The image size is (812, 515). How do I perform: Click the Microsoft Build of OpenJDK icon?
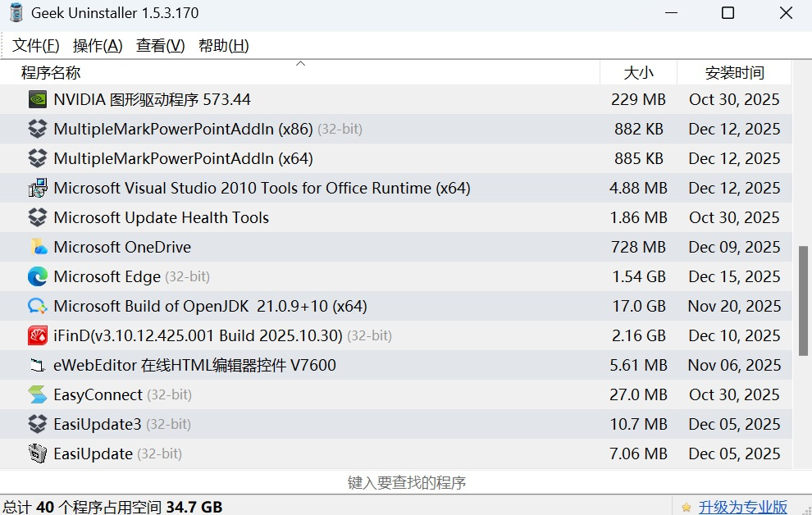point(38,306)
